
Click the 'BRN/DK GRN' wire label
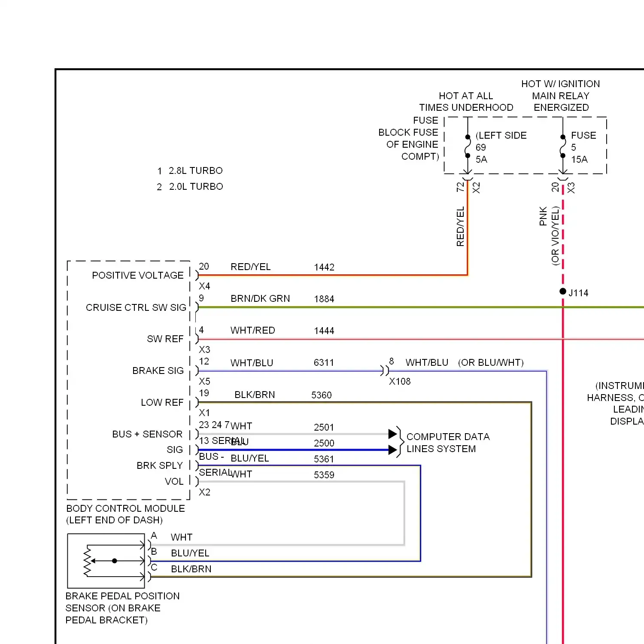[x=260, y=298]
